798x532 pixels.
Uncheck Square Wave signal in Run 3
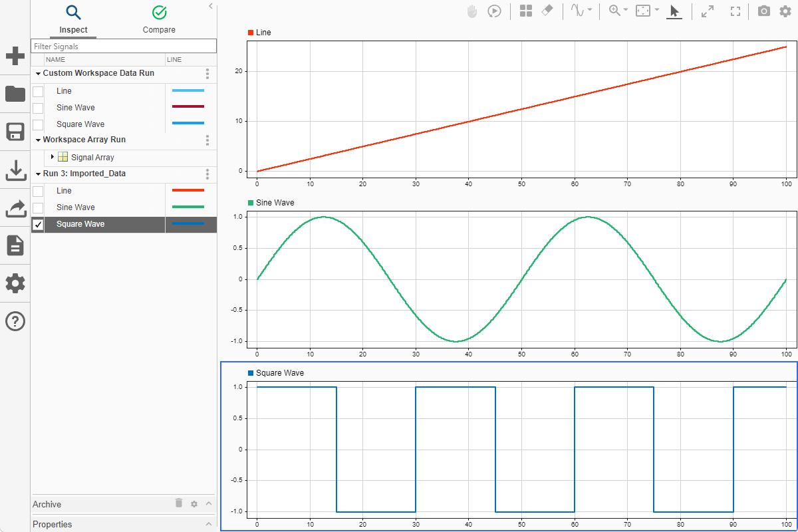point(38,224)
